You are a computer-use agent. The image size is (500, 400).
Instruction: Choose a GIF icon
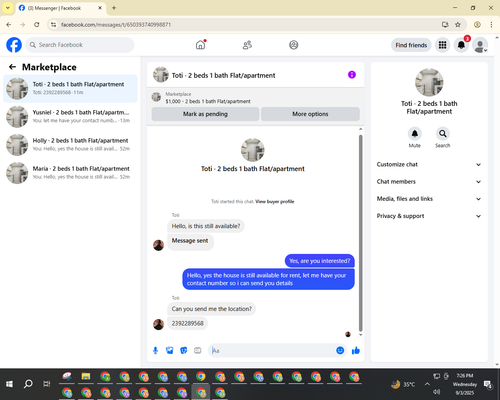click(198, 350)
